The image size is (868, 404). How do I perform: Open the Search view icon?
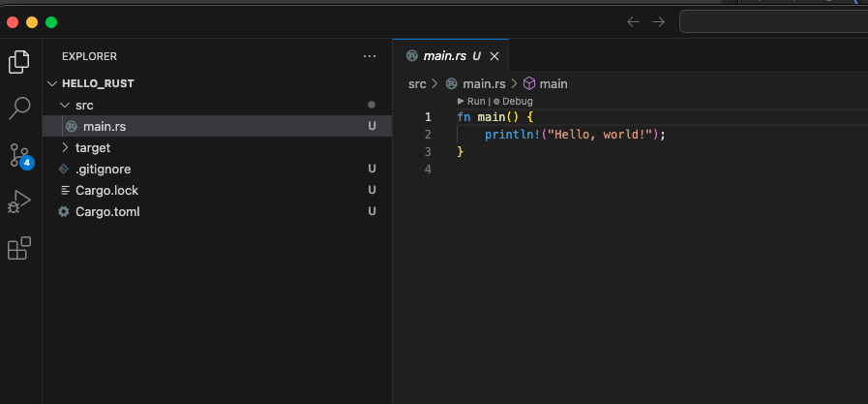coord(19,109)
